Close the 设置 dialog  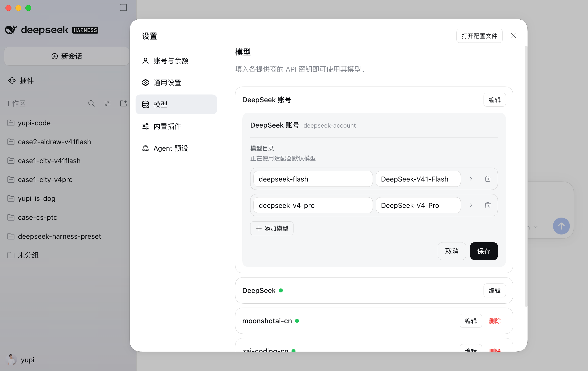click(x=514, y=36)
